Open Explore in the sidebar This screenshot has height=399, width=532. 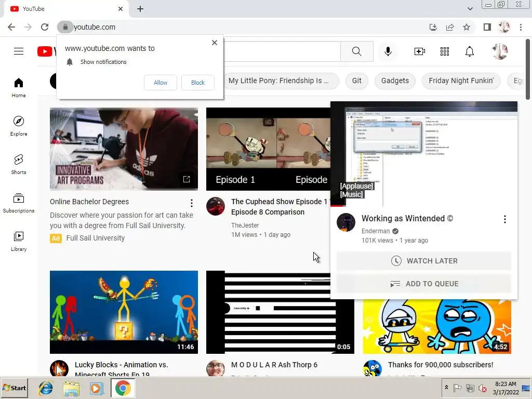(19, 126)
